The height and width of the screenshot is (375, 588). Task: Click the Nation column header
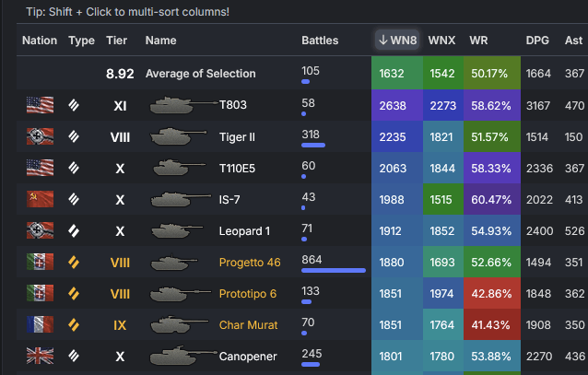[40, 41]
